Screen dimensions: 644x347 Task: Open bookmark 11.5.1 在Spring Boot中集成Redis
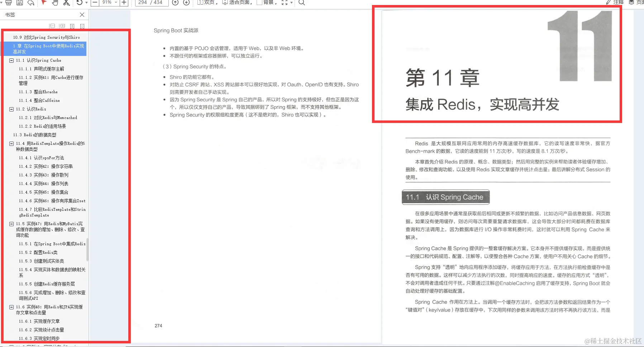pos(52,244)
